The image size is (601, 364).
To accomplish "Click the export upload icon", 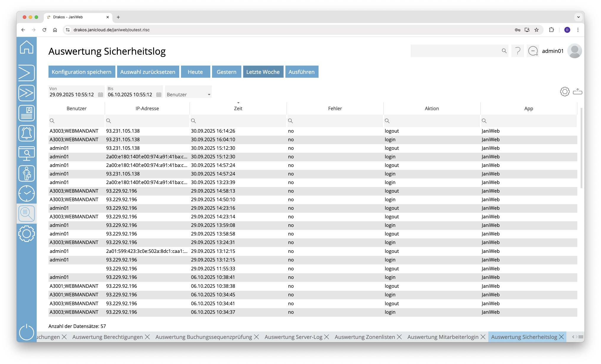I will [x=577, y=92].
